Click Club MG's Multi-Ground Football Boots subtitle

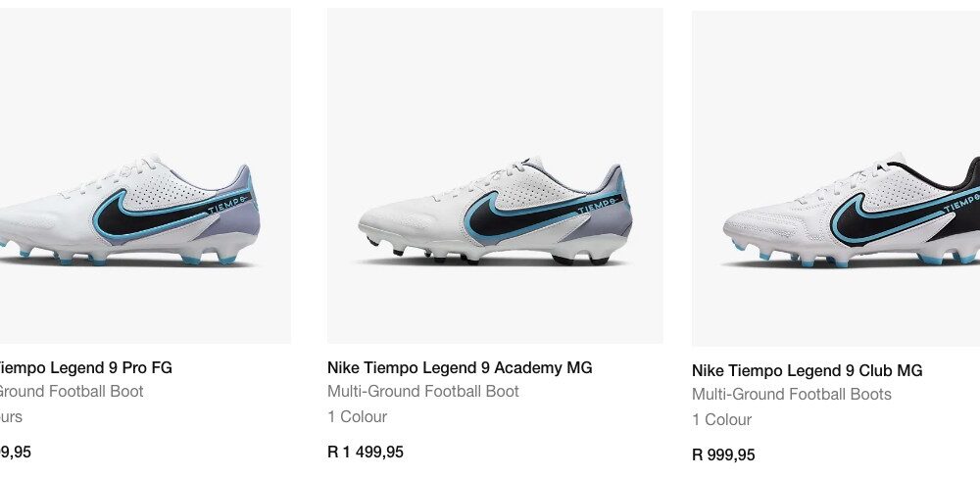792,395
